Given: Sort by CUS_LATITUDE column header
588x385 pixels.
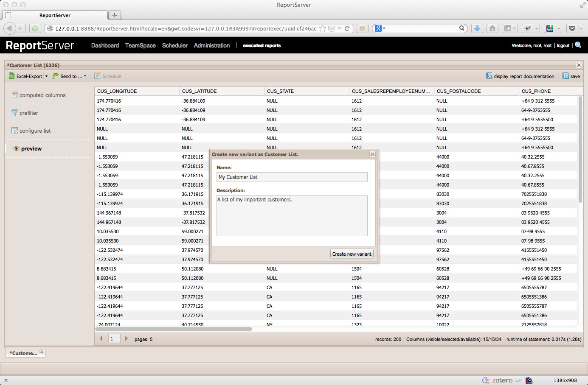Looking at the screenshot, I should tap(222, 91).
